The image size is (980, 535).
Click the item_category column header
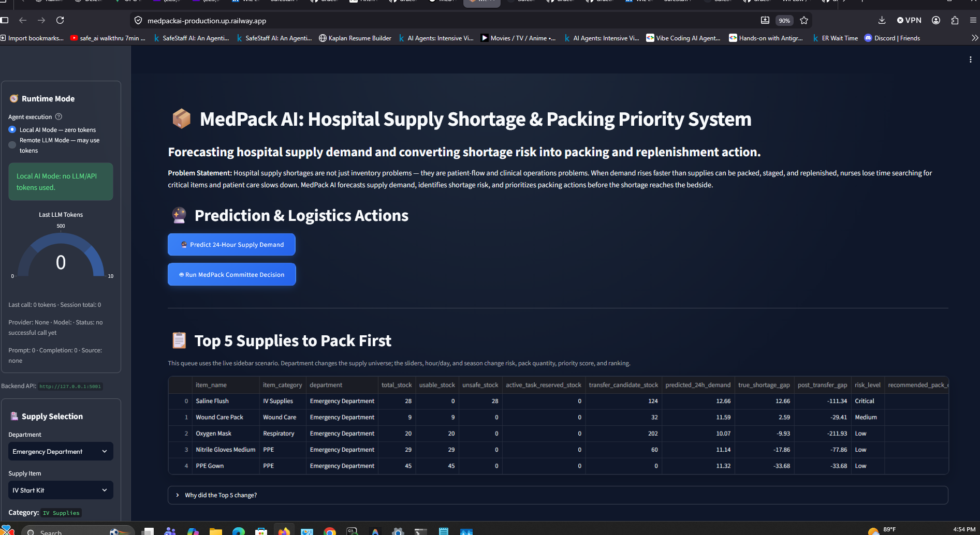pyautogui.click(x=282, y=385)
